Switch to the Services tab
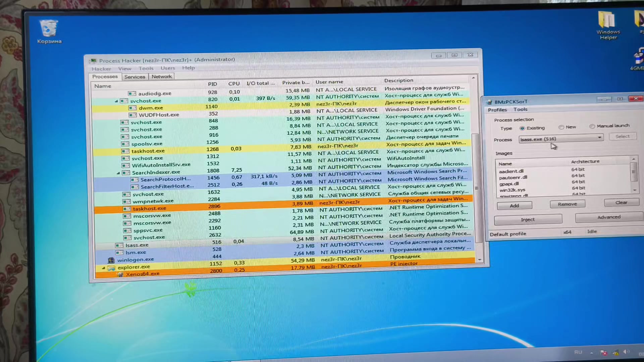Viewport: 644px width, 362px height. pos(135,77)
